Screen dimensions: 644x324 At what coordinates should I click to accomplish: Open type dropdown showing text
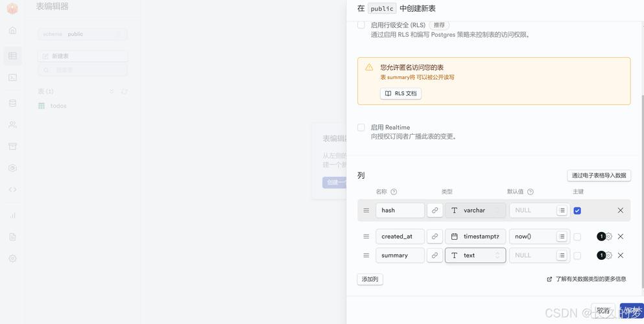point(475,255)
